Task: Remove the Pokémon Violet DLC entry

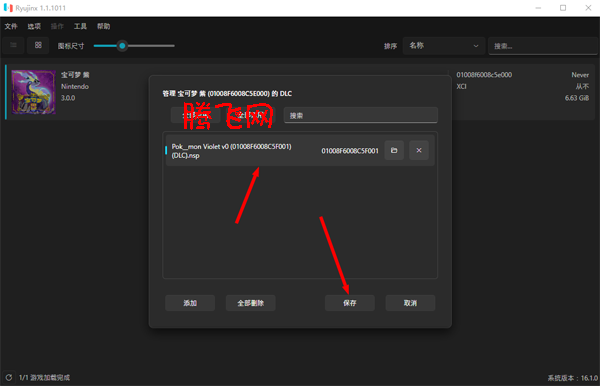Action: point(419,150)
